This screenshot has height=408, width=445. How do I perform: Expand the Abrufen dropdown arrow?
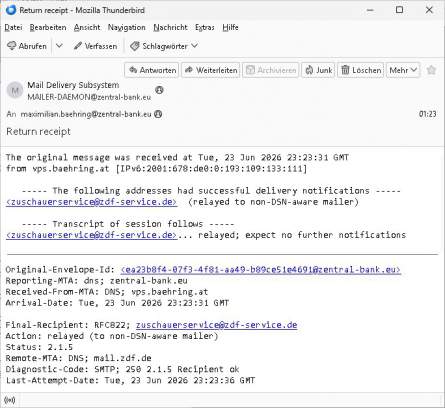[x=59, y=46]
